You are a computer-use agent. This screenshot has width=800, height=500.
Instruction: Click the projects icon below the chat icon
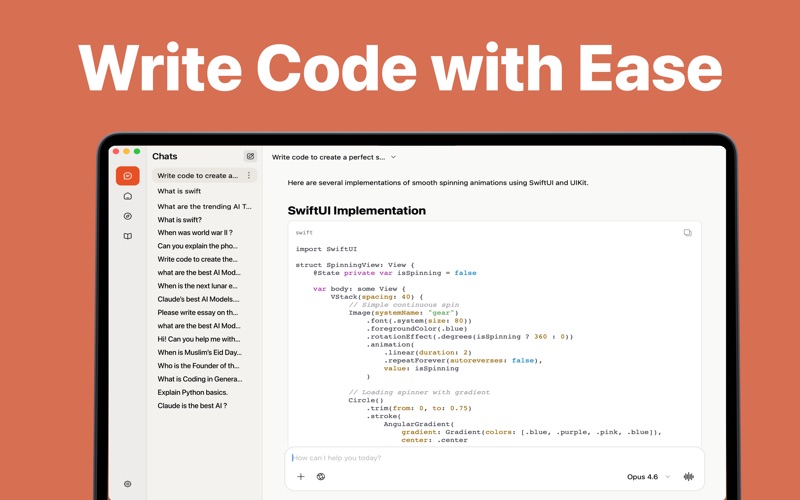coord(128,196)
